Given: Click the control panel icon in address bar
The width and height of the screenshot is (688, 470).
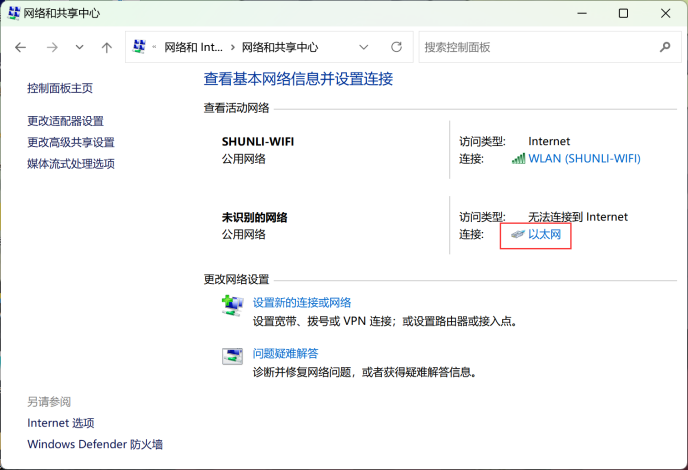Looking at the screenshot, I should click(140, 47).
